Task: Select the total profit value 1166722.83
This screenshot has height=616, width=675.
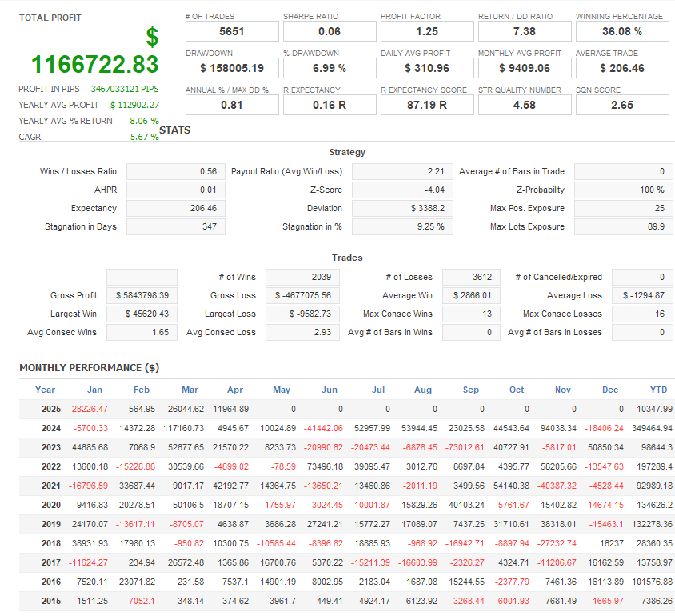Action: point(94,64)
